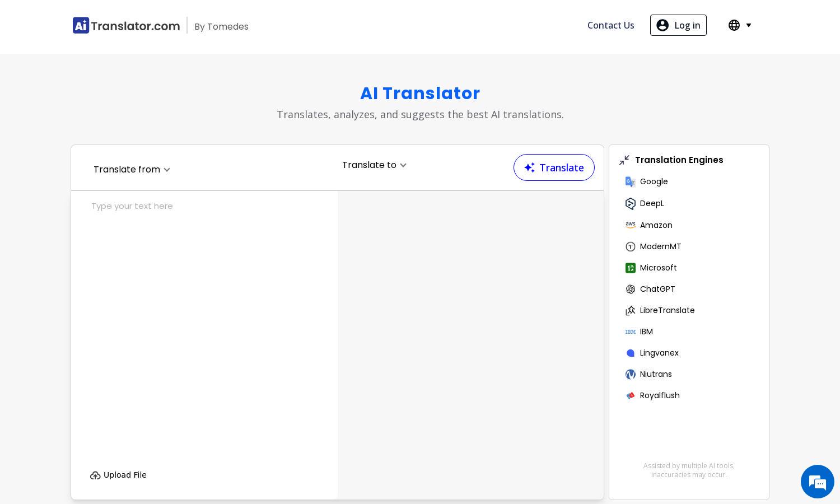
Task: Open the Translate from dropdown
Action: click(132, 170)
